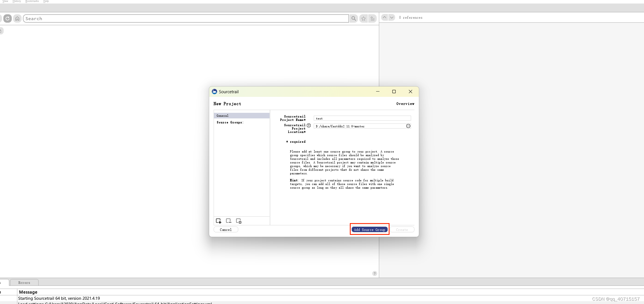Bookmark the active node with the star icon
The width and height of the screenshot is (644, 304).
coord(364,18)
